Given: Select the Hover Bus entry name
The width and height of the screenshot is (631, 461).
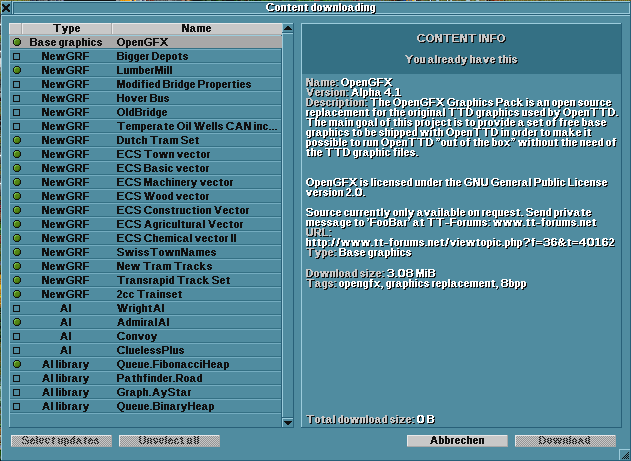Looking at the screenshot, I should click(x=143, y=98).
